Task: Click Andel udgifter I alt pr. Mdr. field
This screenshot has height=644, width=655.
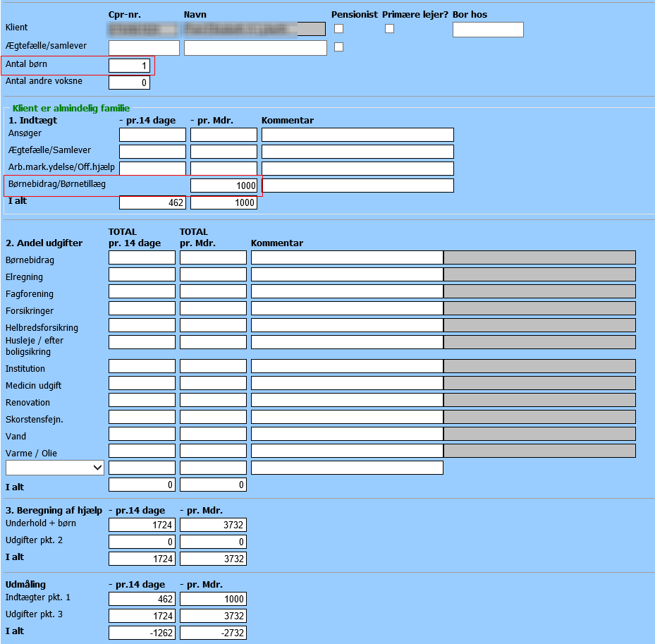Action: pos(213,485)
